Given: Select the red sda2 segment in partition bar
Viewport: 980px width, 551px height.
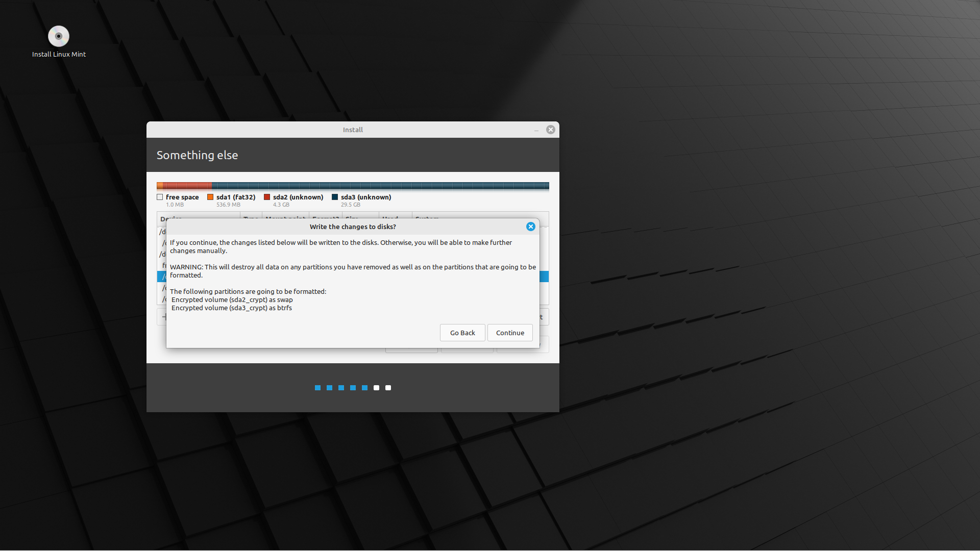Looking at the screenshot, I should pos(187,186).
